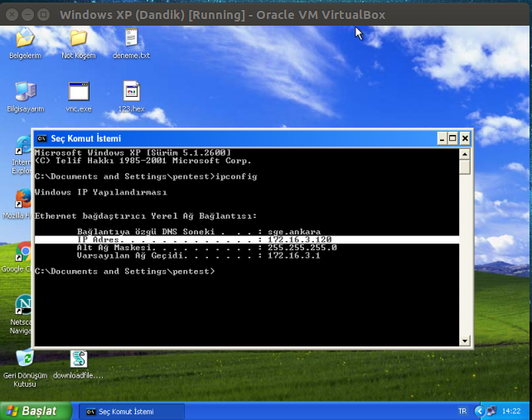Open the Geri Dönüşüm Kutusu icon
Image resolution: width=532 pixels, height=420 pixels.
pyautogui.click(x=25, y=358)
